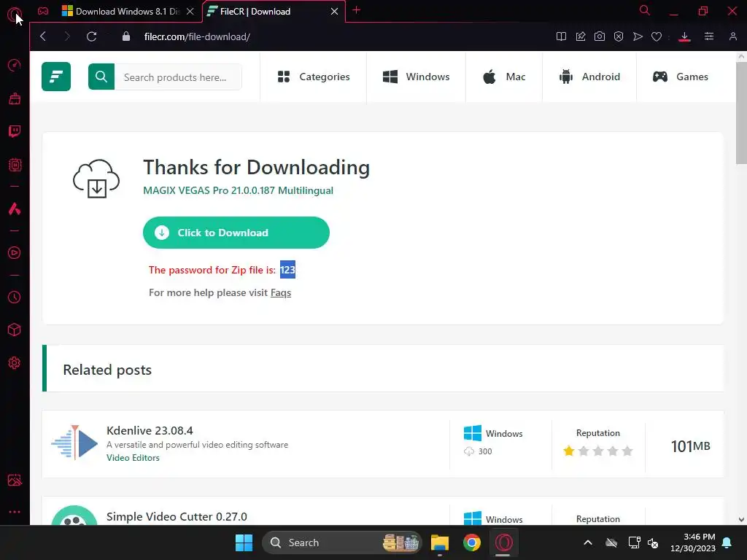
Task: Click the page vertical scrollbar
Action: (x=741, y=113)
